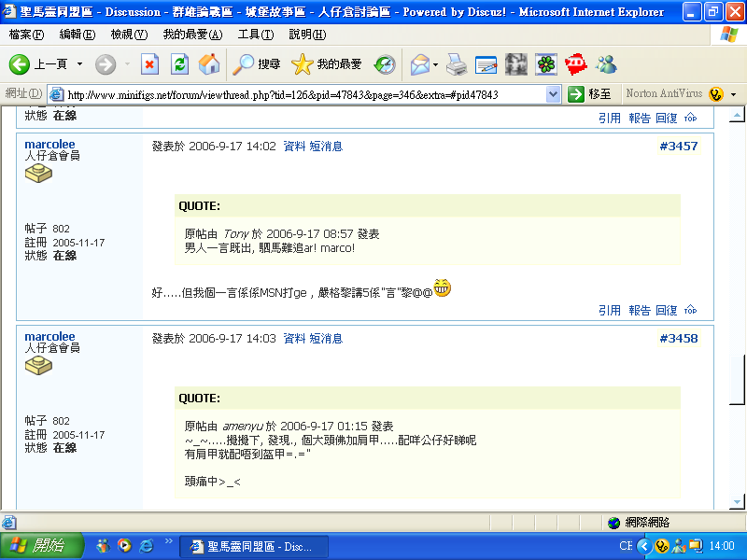Click 短消息 link in post #3457

[326, 147]
